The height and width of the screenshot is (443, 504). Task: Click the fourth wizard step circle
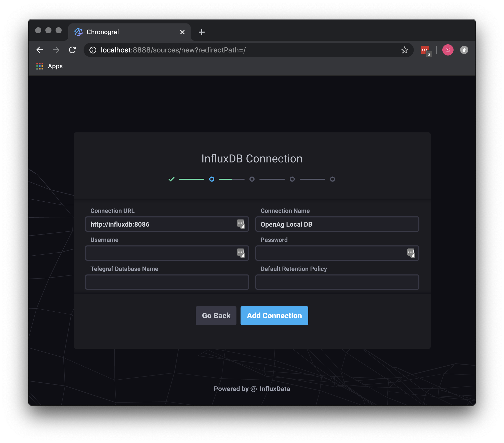coord(292,179)
